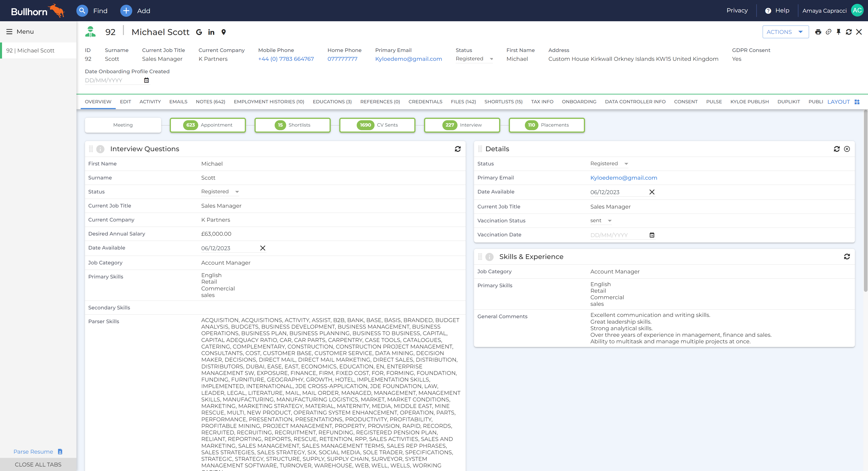This screenshot has height=471, width=868.
Task: Click the Google search icon beside Michael Scott
Action: point(199,32)
